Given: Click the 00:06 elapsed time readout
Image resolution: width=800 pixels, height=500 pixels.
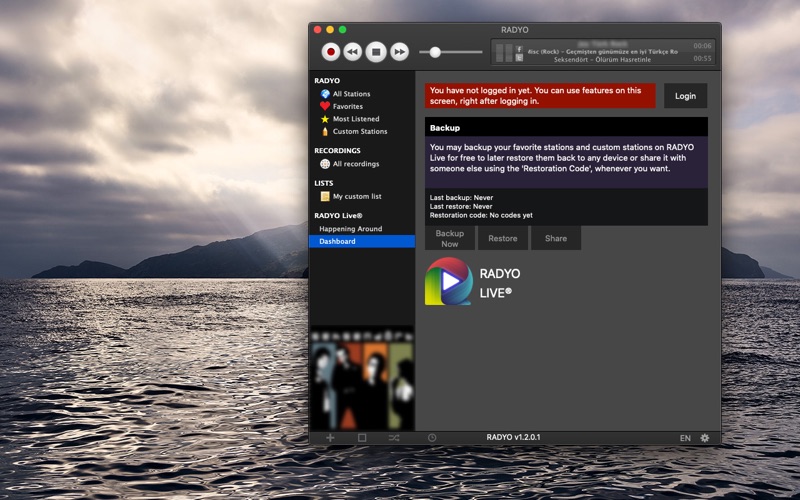Looking at the screenshot, I should coord(702,46).
